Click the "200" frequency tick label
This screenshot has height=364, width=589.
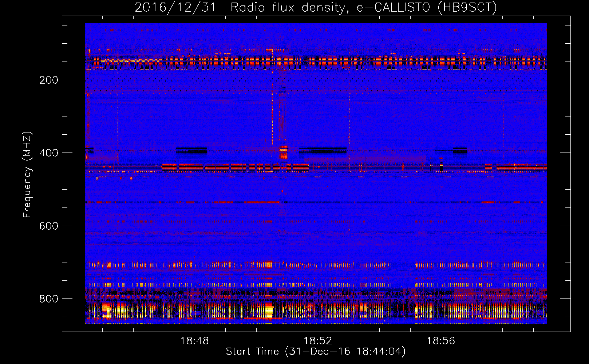pyautogui.click(x=49, y=80)
